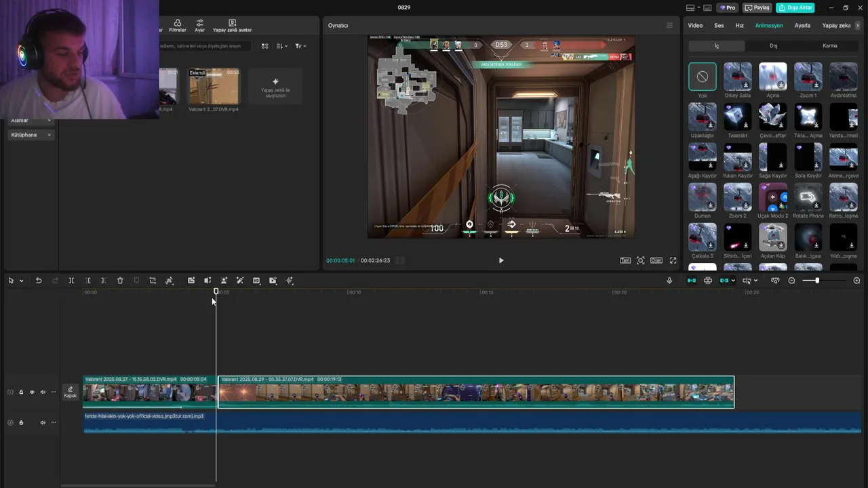The height and width of the screenshot is (488, 868).
Task: Open the player panel hamburger menu
Action: (669, 26)
